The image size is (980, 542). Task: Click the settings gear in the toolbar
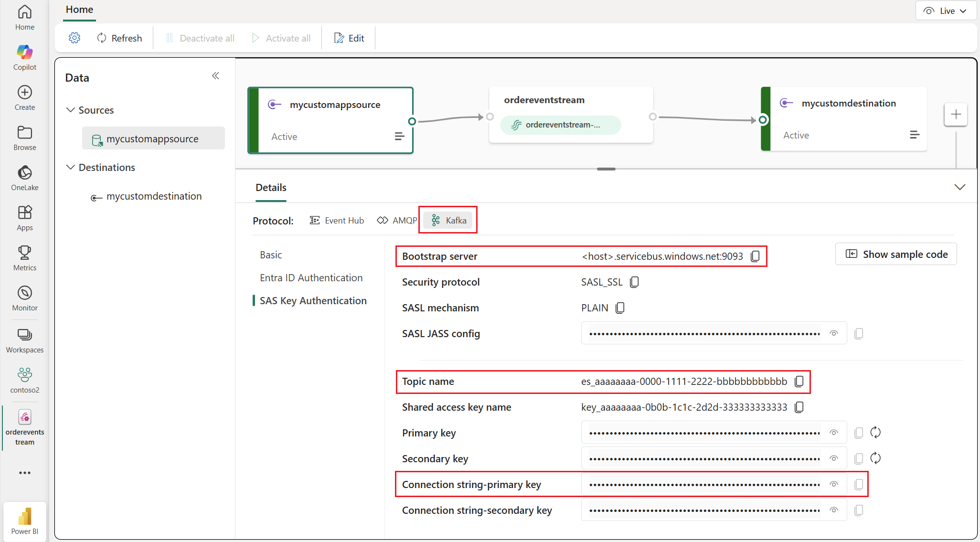pyautogui.click(x=75, y=38)
